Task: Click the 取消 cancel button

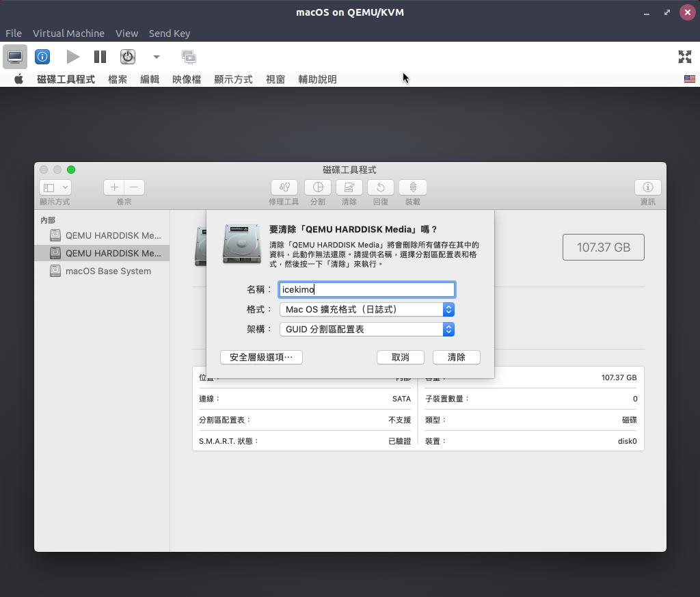Action: [401, 357]
